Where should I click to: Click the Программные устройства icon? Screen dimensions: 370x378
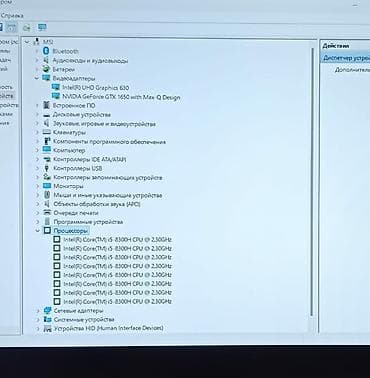click(x=47, y=221)
